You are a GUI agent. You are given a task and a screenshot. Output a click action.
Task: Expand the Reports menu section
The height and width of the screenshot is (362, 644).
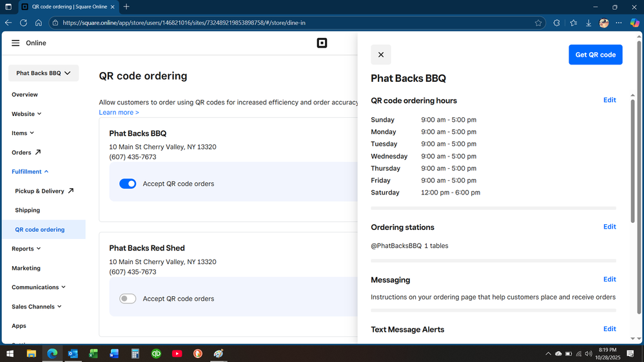(x=26, y=249)
